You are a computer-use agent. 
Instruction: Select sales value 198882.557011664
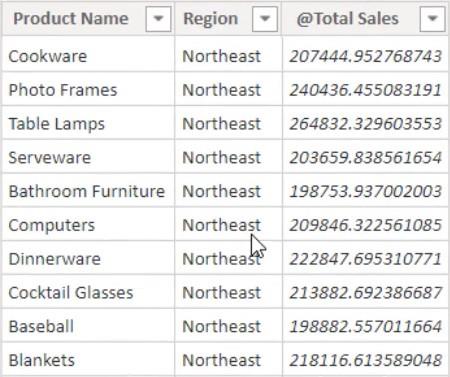pos(366,326)
